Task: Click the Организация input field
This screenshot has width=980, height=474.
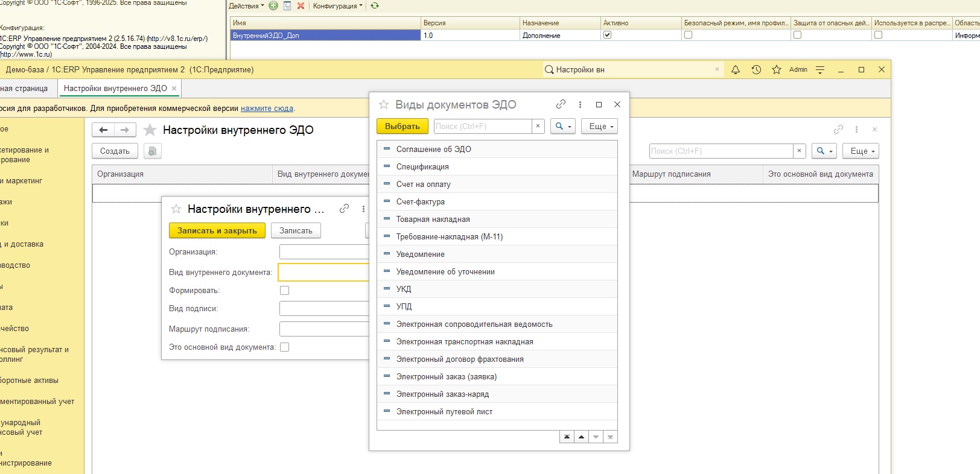Action: point(324,252)
